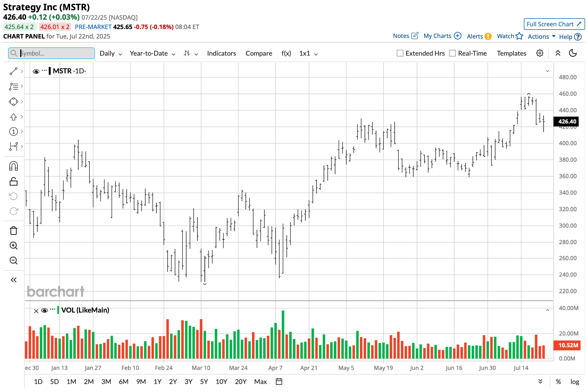Select the line drawing tool

[13, 71]
